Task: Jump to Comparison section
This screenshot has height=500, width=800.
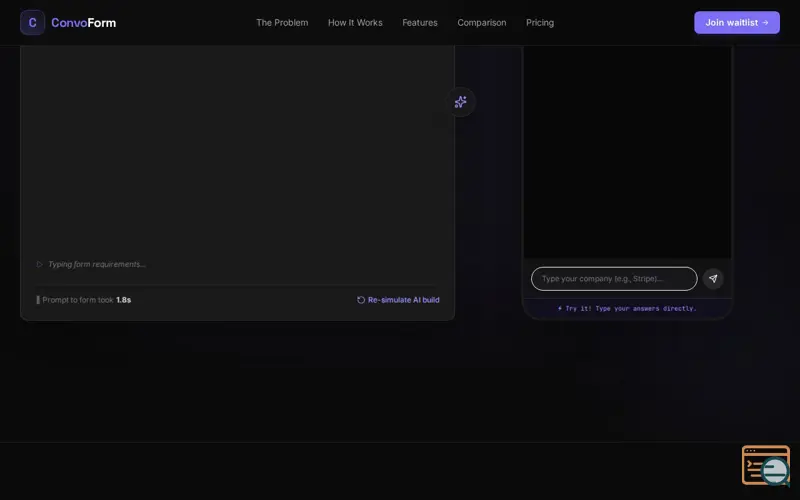Action: [482, 22]
